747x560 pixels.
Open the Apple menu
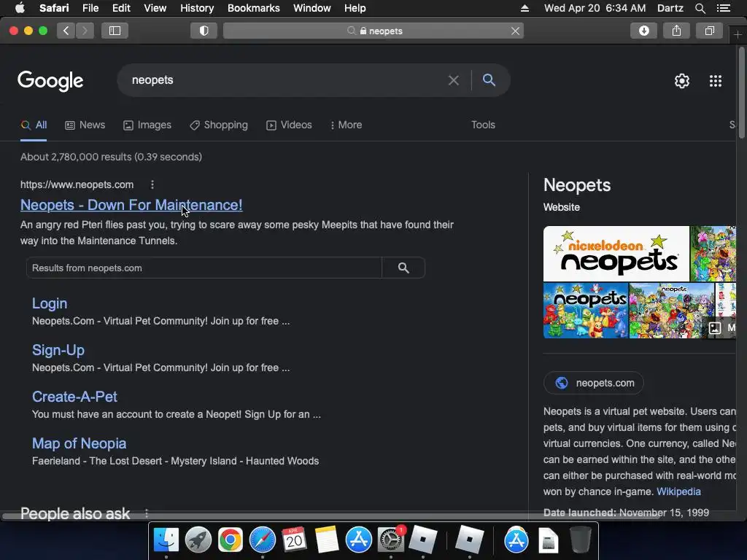(x=20, y=7)
